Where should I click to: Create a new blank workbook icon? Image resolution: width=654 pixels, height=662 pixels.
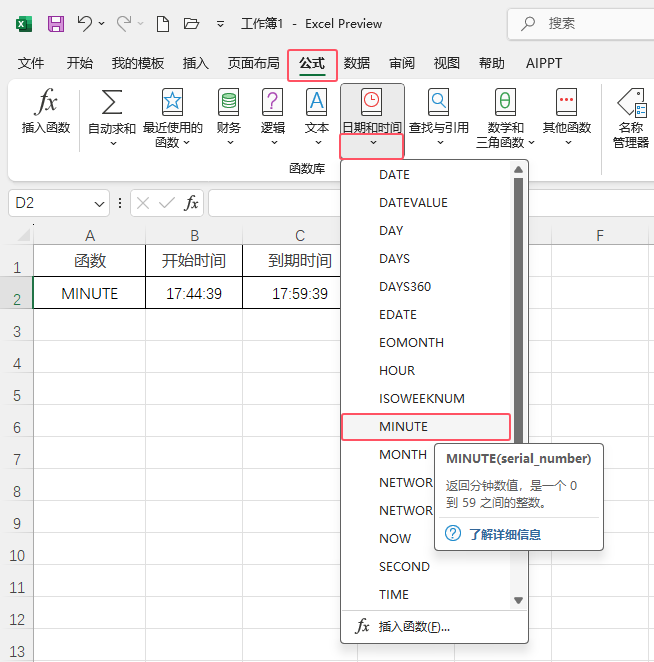click(163, 24)
